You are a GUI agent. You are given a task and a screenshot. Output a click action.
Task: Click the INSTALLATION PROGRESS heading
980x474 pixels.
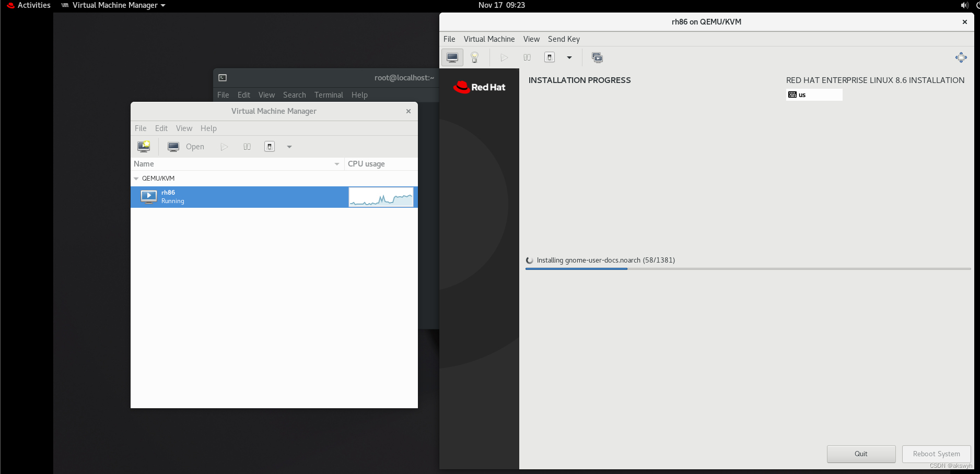580,80
